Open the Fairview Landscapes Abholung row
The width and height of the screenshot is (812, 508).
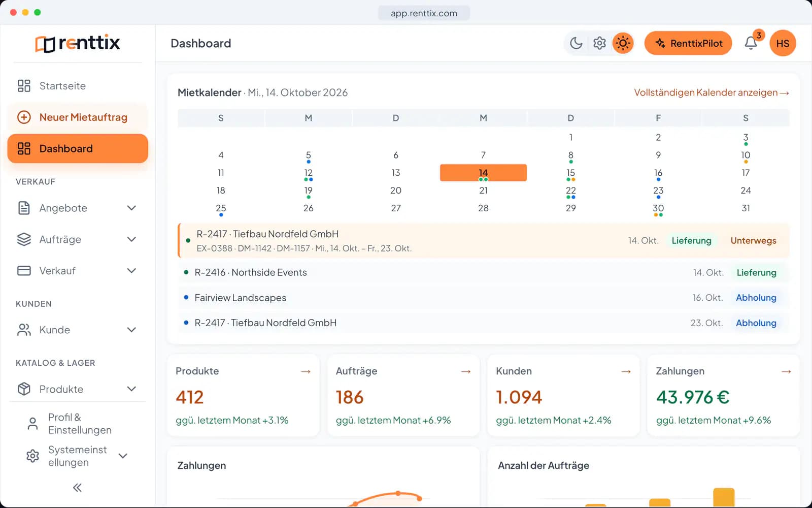484,298
